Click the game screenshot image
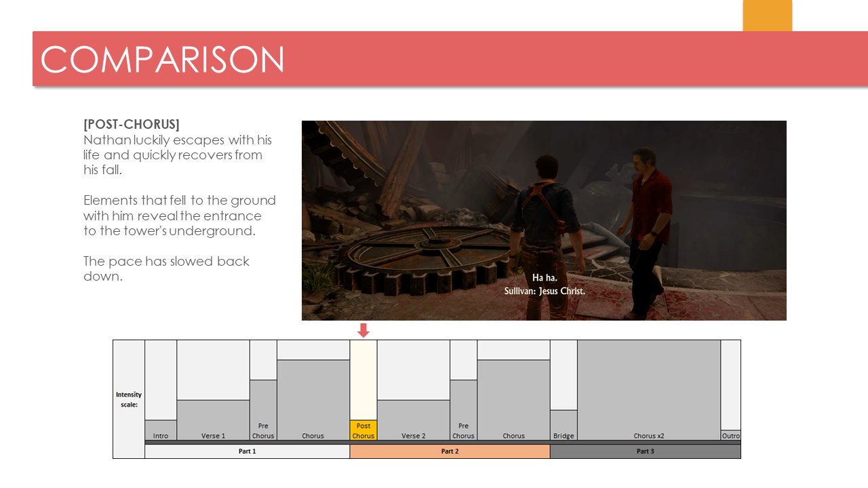This screenshot has height=488, width=868. [544, 220]
